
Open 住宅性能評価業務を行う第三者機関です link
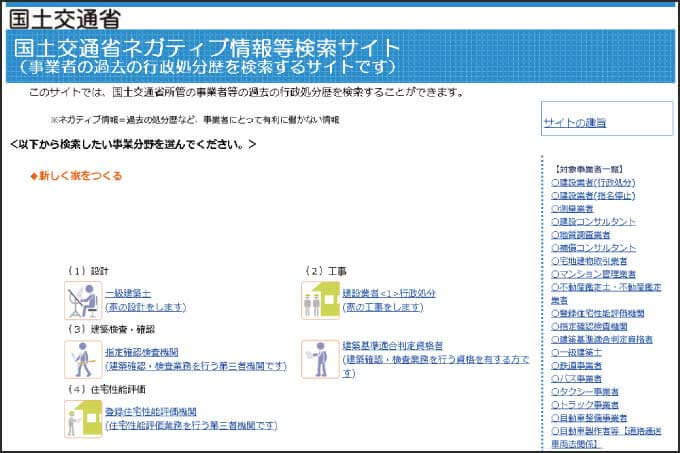(191, 425)
